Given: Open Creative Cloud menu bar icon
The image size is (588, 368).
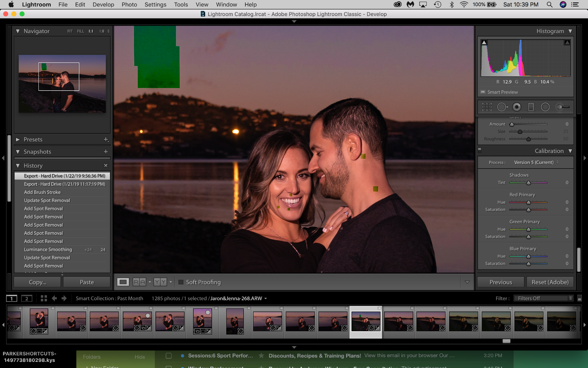Looking at the screenshot, I should click(397, 4).
